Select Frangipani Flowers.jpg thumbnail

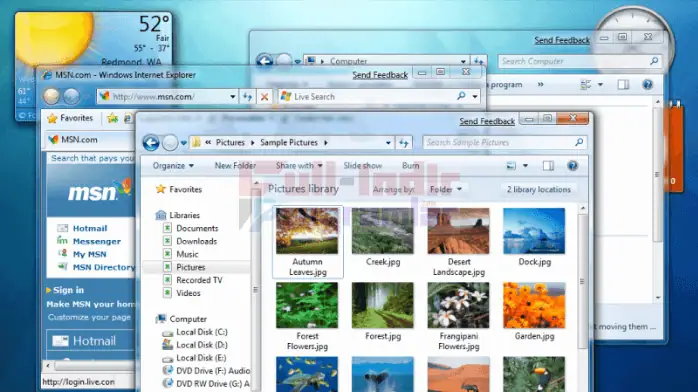point(459,305)
